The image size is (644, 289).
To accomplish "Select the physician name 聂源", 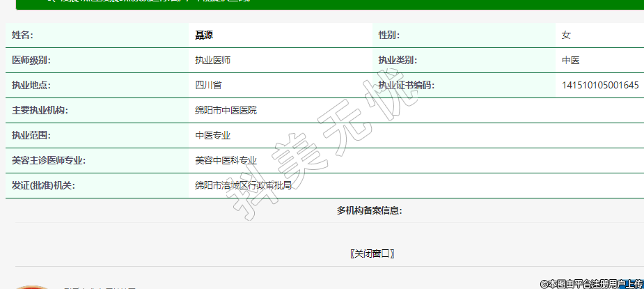I will tap(204, 35).
